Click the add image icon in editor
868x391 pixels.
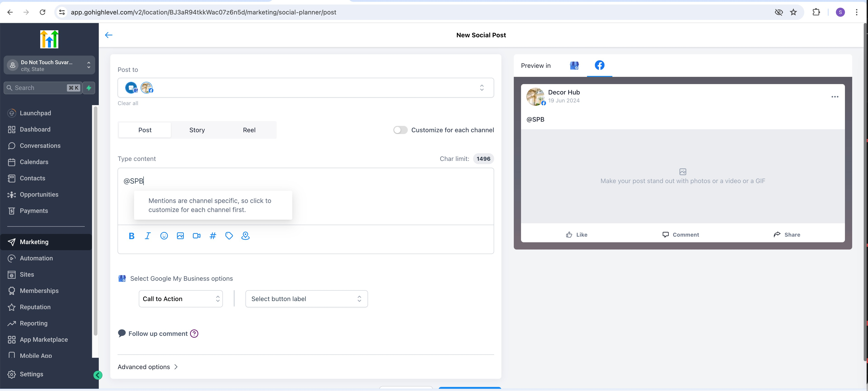(x=180, y=236)
